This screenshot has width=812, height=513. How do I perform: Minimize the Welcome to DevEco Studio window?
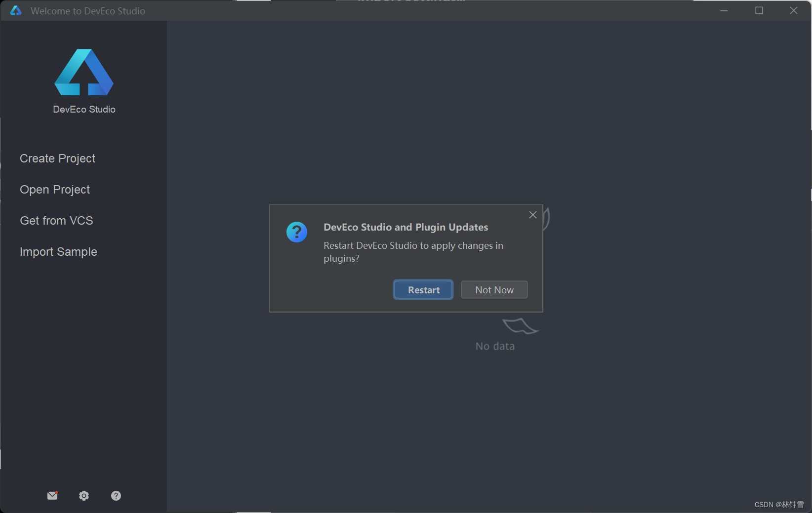(724, 10)
